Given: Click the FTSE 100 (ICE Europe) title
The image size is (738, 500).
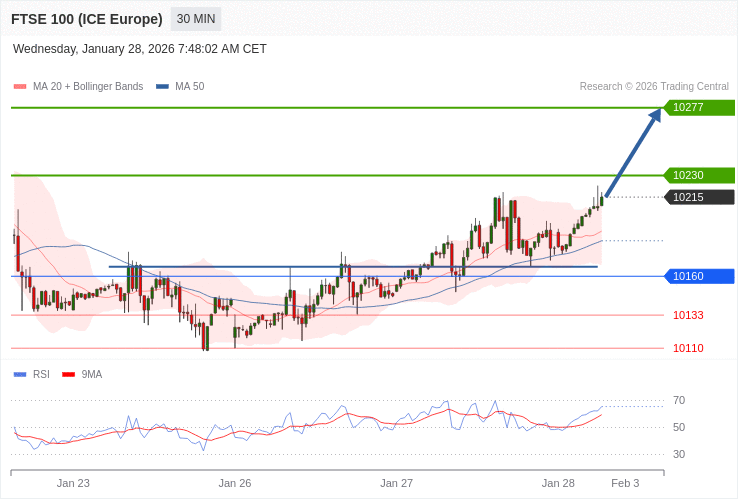Looking at the screenshot, I should 87,19.
